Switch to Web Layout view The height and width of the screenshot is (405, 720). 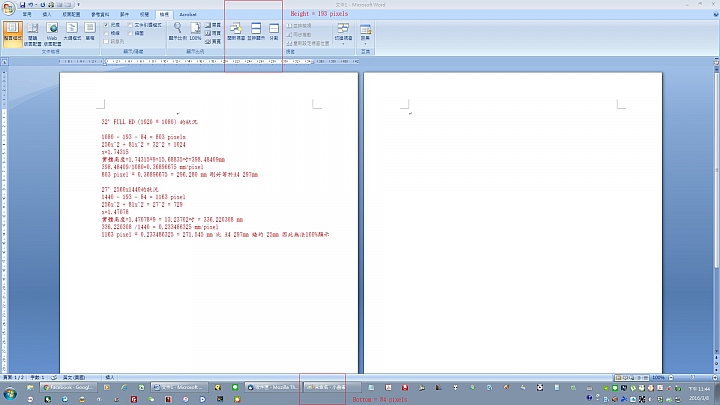tap(52, 34)
